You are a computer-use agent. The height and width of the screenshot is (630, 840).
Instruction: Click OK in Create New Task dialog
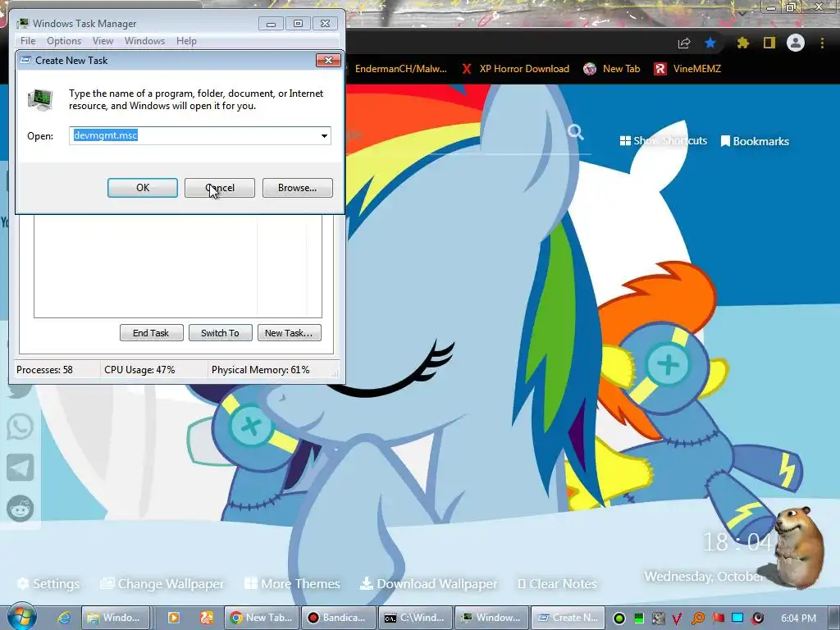pyautogui.click(x=143, y=188)
